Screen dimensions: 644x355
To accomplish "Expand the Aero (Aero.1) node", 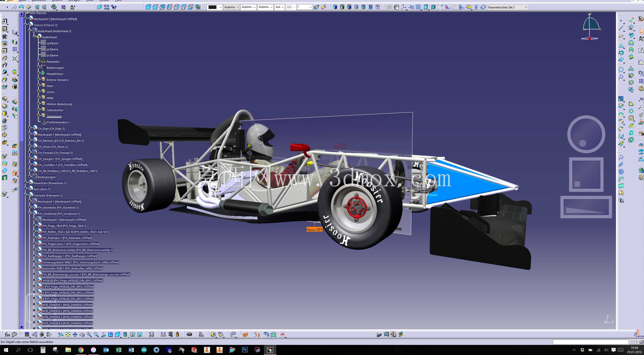I will point(26,189).
